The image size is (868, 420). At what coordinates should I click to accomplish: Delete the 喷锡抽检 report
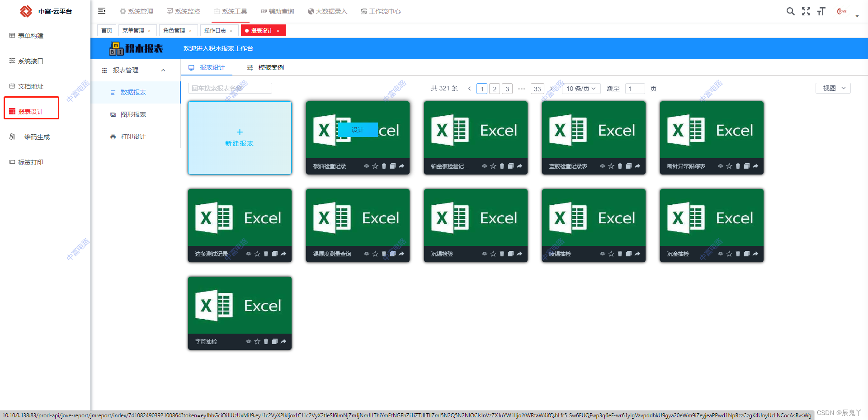point(620,254)
